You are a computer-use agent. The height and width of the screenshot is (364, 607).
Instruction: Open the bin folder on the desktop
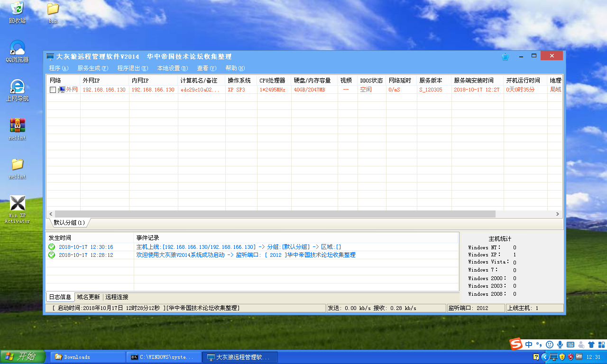click(x=53, y=12)
